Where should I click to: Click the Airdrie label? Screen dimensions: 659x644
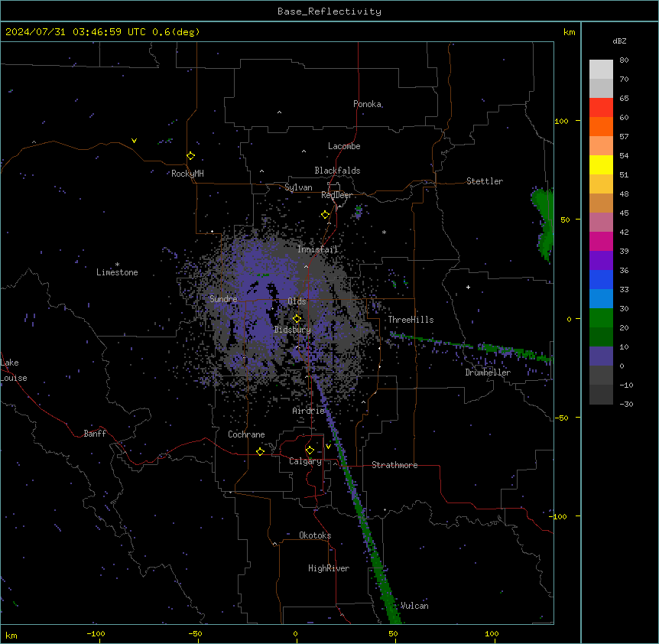pos(309,411)
